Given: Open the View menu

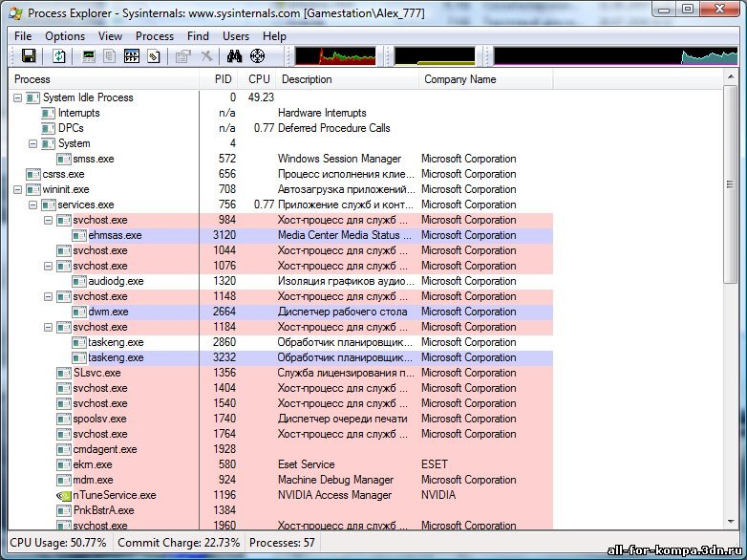Looking at the screenshot, I should pyautogui.click(x=110, y=36).
